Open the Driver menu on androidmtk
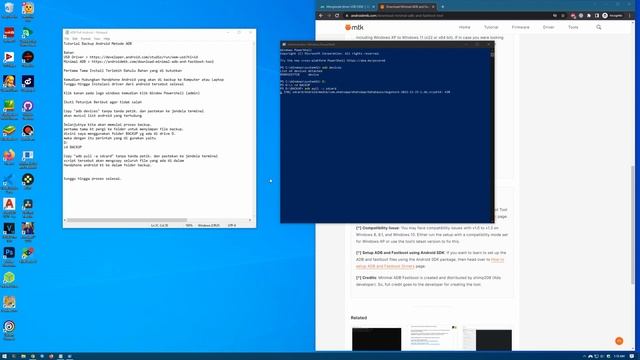The image size is (640, 360). 548,27
